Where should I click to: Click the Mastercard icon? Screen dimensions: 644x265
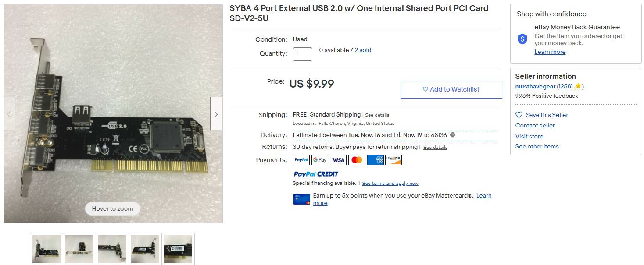pos(357,160)
